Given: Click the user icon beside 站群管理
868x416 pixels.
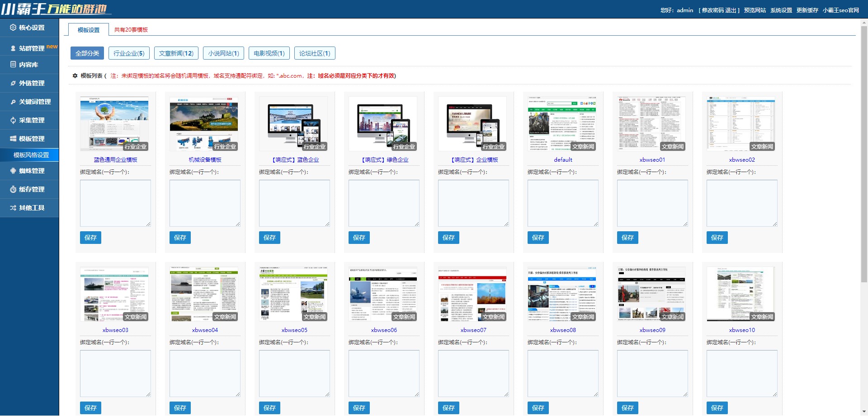Looking at the screenshot, I should [x=13, y=48].
